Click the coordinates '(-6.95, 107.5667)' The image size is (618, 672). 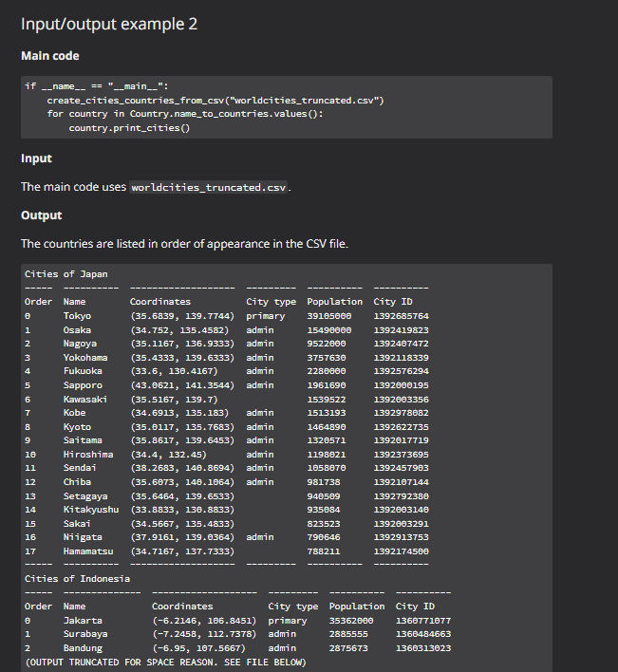(199, 647)
